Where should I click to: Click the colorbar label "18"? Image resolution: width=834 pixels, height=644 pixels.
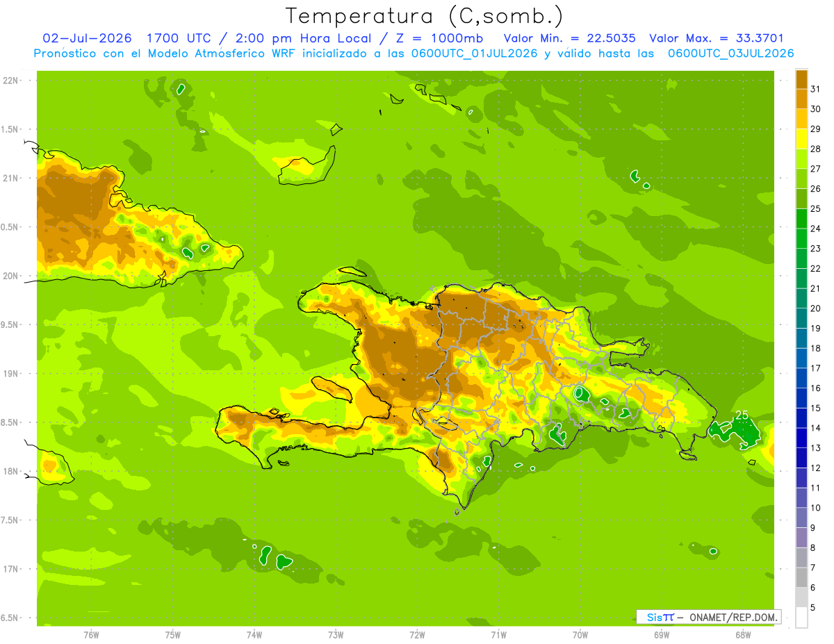pyautogui.click(x=815, y=349)
